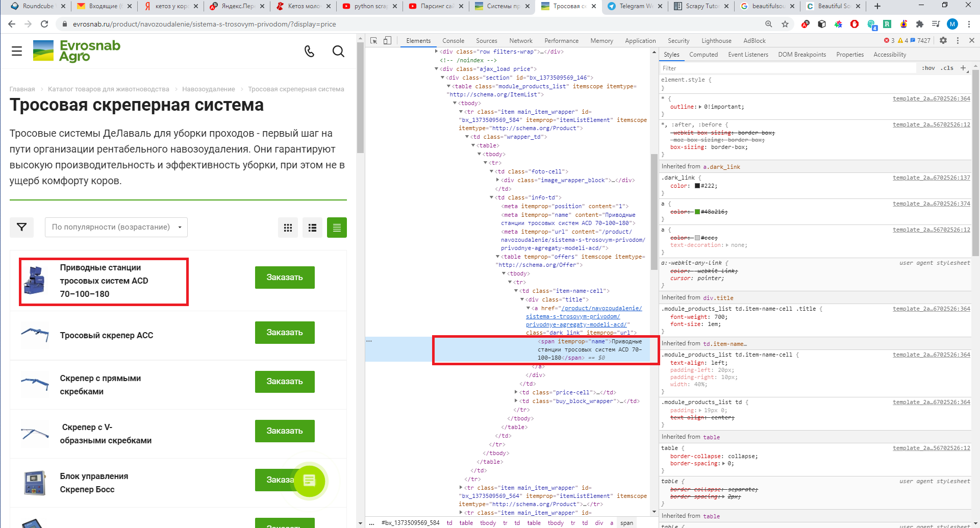Click the #ccc gray color swatch
This screenshot has width=980, height=528.
697,238
